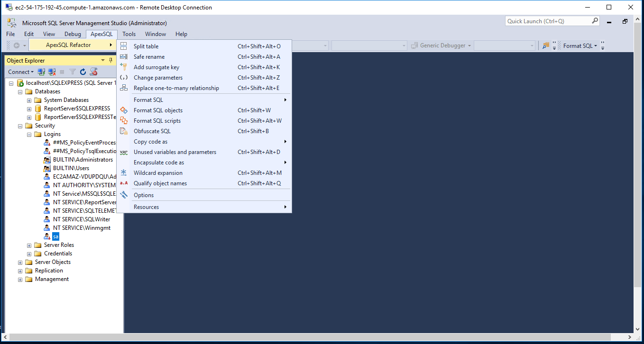644x344 pixels.
Task: Click the Quick Launch search box
Action: (548, 21)
